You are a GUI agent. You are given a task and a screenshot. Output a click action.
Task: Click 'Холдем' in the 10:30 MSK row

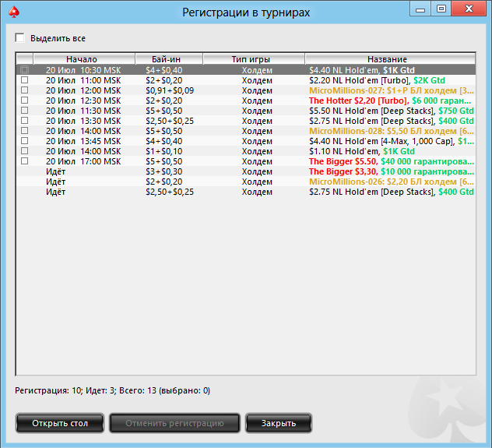pos(257,70)
